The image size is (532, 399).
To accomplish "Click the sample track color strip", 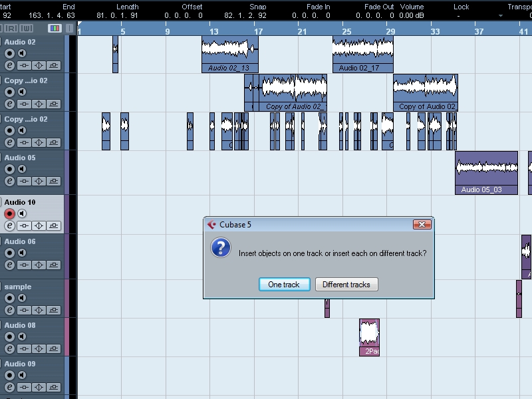I will (x=67, y=298).
